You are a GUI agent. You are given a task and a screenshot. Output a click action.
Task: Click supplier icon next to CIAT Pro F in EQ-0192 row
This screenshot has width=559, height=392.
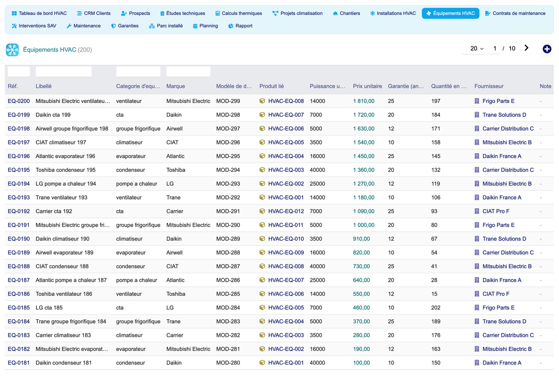click(x=477, y=211)
